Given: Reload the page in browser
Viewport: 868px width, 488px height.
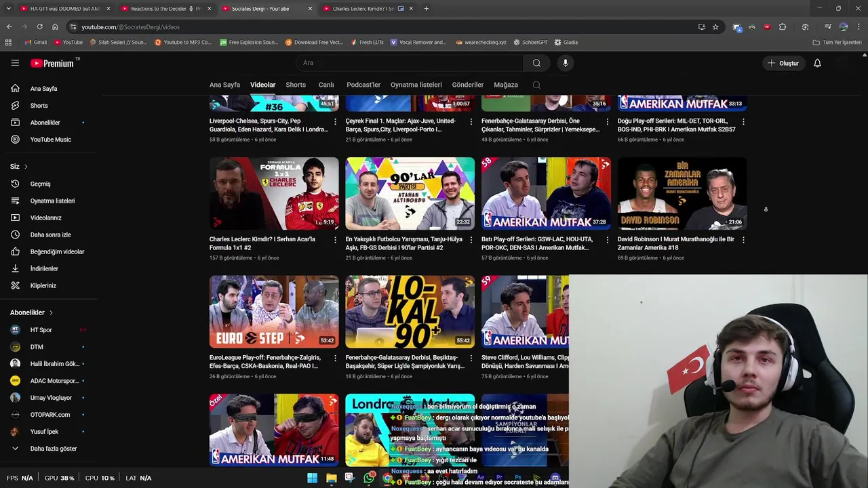Looking at the screenshot, I should (x=39, y=27).
